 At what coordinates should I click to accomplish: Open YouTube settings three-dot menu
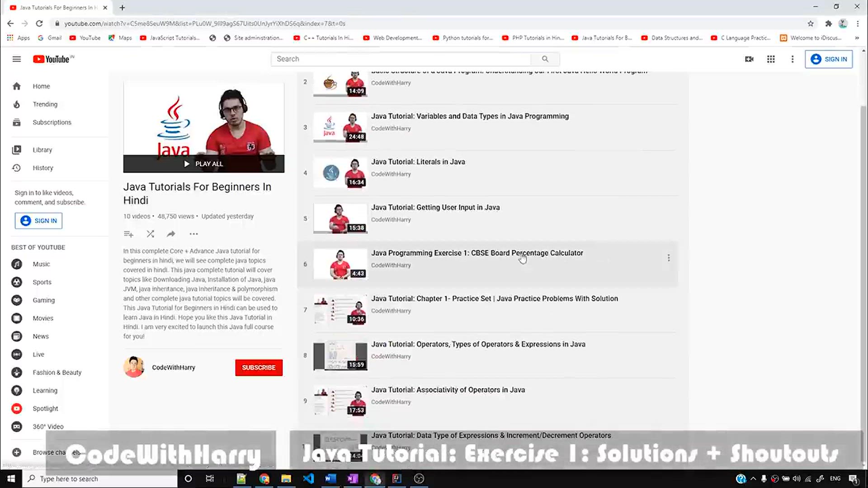pos(792,59)
